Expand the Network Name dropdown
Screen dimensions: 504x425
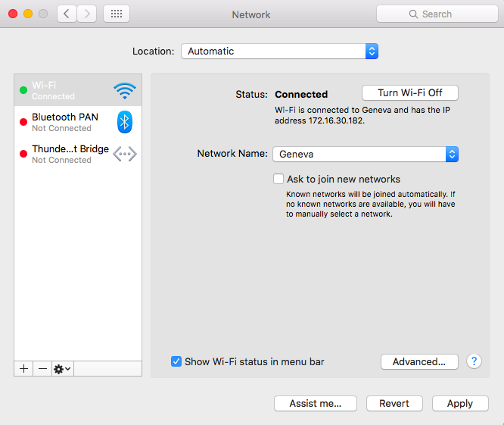[x=452, y=154]
